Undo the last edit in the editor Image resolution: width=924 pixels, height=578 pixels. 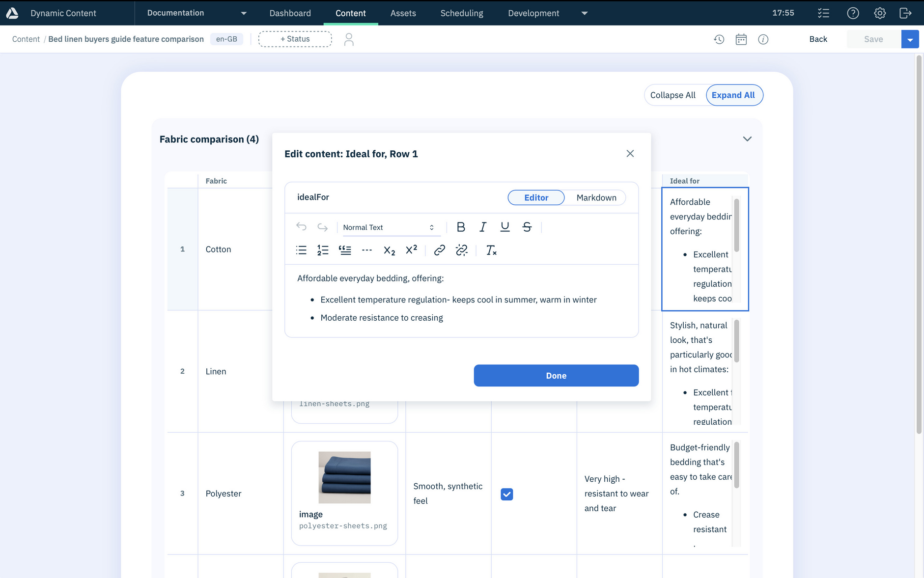pyautogui.click(x=301, y=227)
